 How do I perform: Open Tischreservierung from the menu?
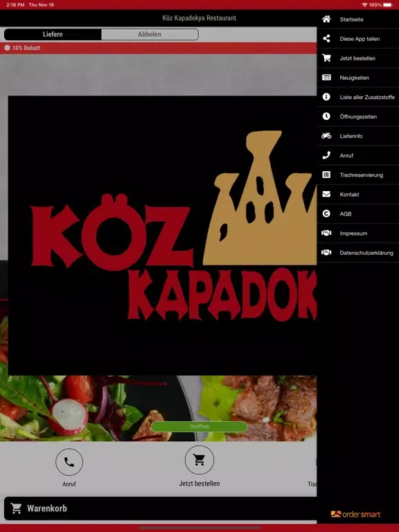[x=358, y=175]
